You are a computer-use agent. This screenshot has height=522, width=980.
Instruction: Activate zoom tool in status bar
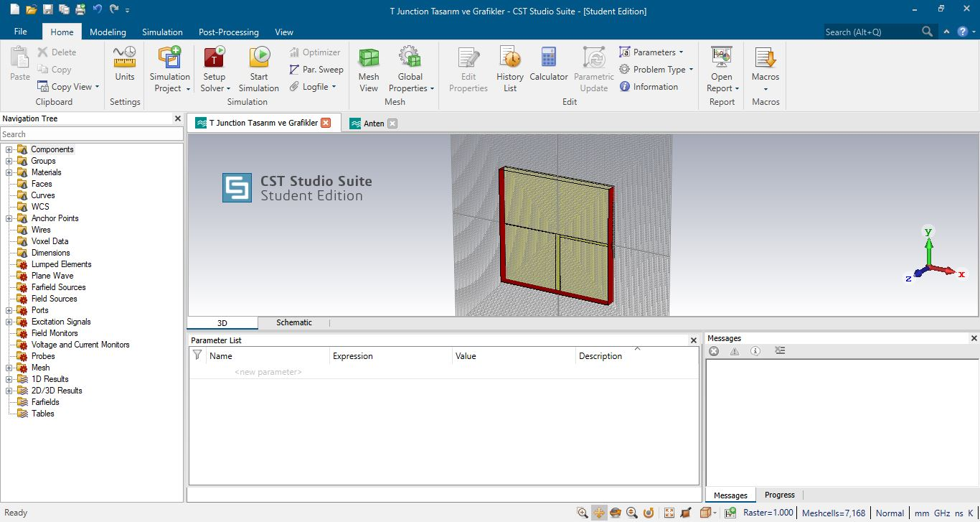click(x=583, y=513)
